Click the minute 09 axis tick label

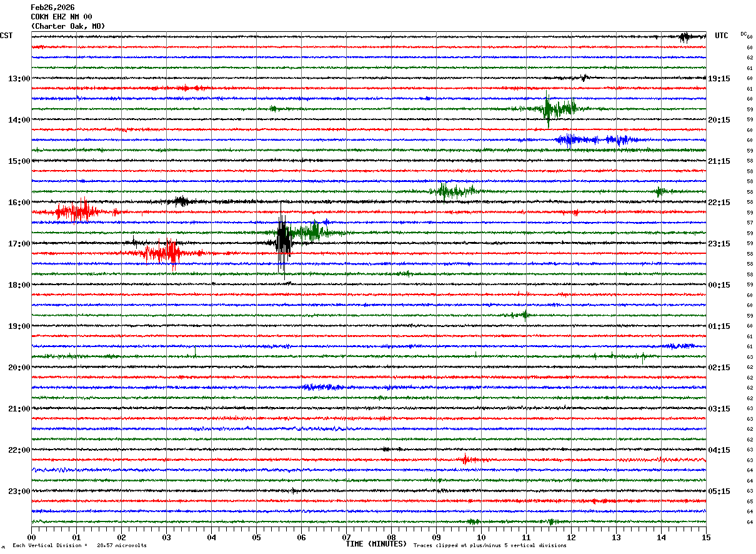click(x=436, y=537)
